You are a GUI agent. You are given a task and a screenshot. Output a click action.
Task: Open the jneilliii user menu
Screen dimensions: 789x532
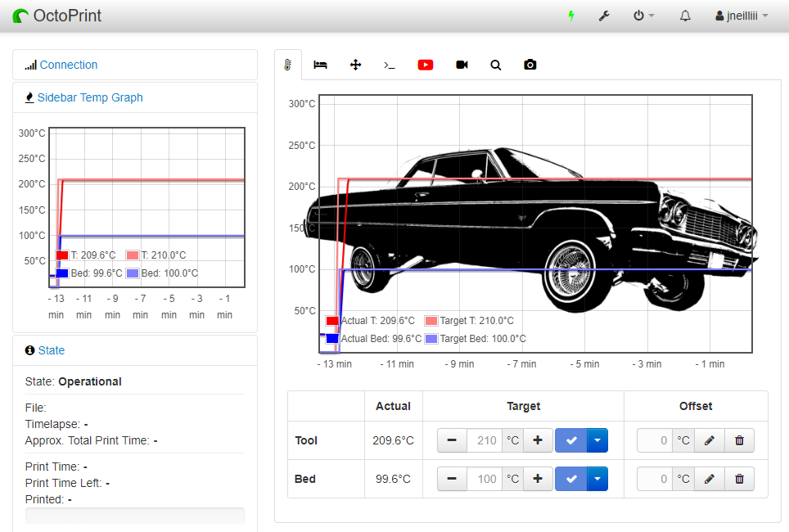pyautogui.click(x=742, y=16)
